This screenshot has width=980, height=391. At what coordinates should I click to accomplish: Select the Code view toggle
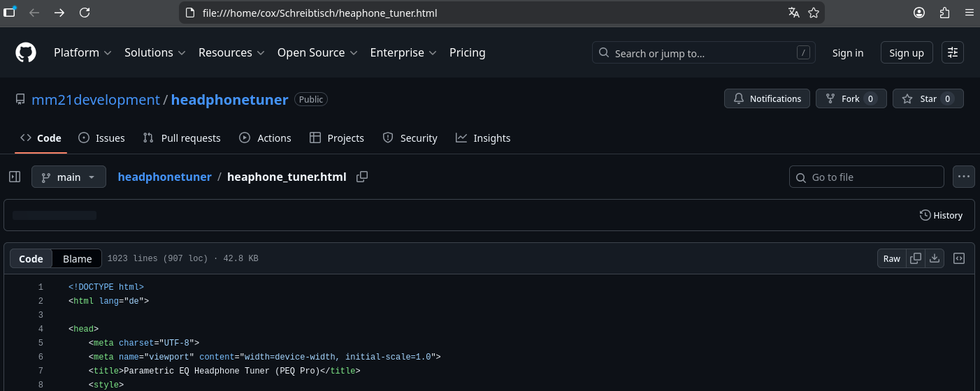point(31,258)
